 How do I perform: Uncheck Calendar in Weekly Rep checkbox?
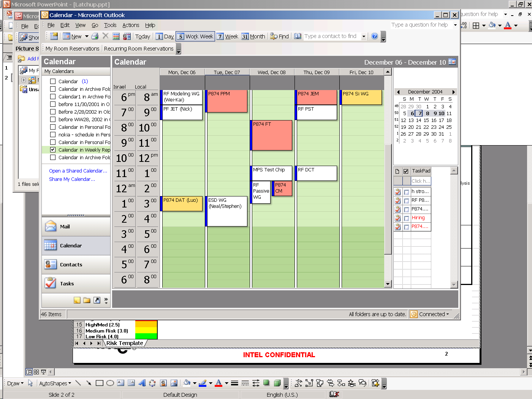(53, 150)
